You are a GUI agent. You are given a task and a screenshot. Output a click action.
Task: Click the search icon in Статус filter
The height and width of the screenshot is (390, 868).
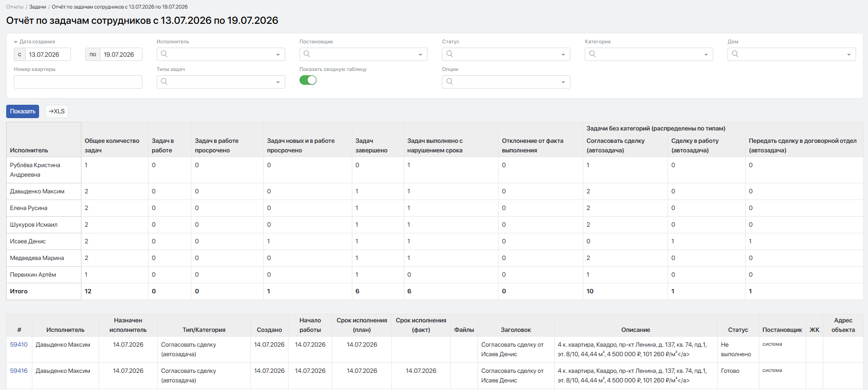point(449,54)
